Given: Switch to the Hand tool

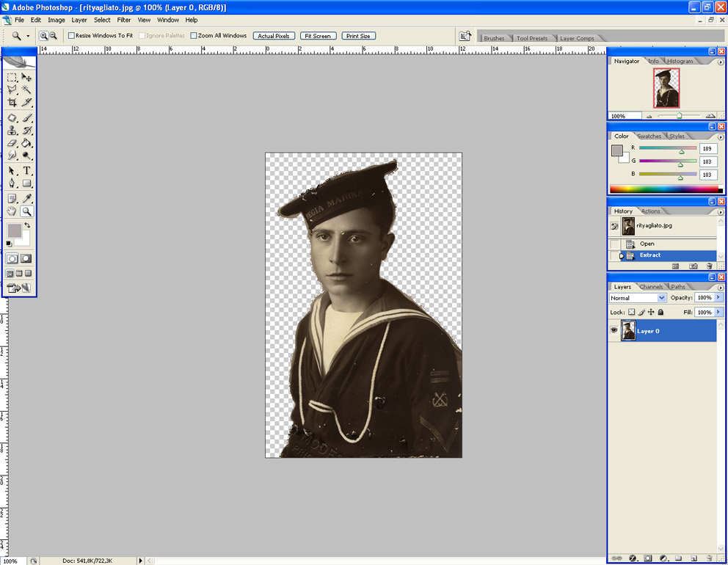Looking at the screenshot, I should (x=12, y=211).
